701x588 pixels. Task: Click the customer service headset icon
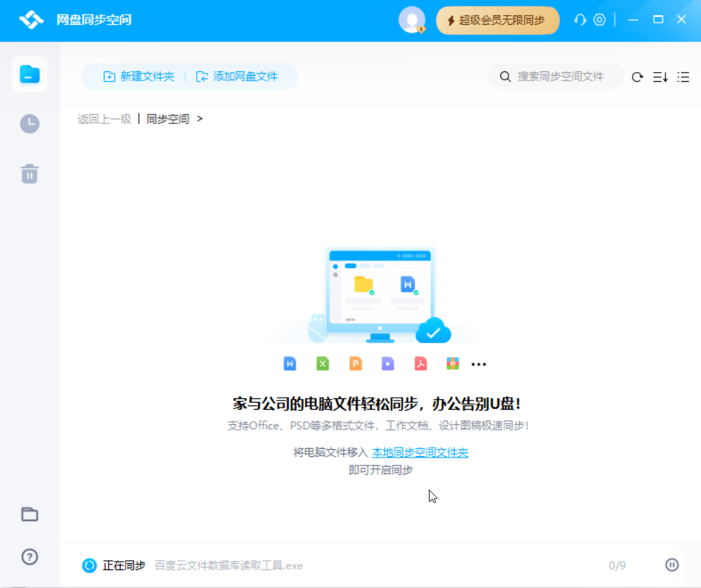tap(580, 20)
